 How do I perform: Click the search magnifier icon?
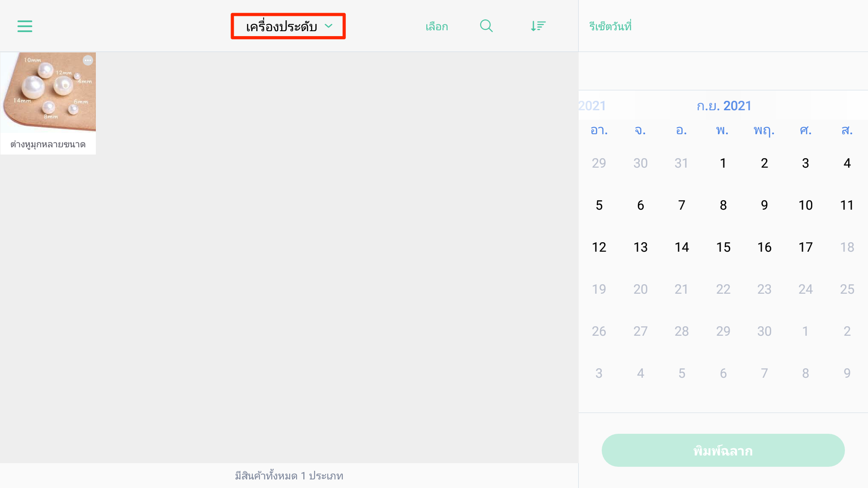point(486,26)
